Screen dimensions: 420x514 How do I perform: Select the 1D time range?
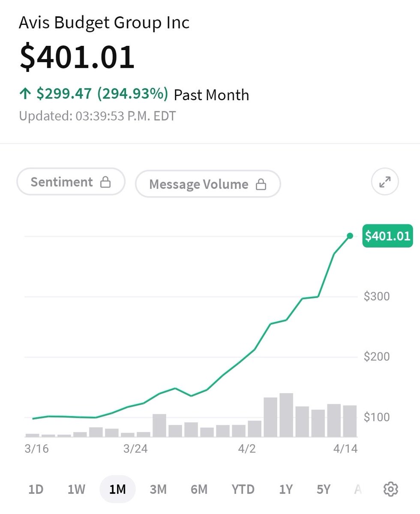(x=36, y=489)
